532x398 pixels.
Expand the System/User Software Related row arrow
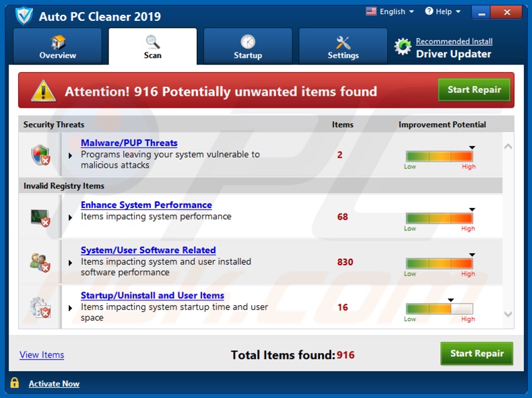[70, 263]
